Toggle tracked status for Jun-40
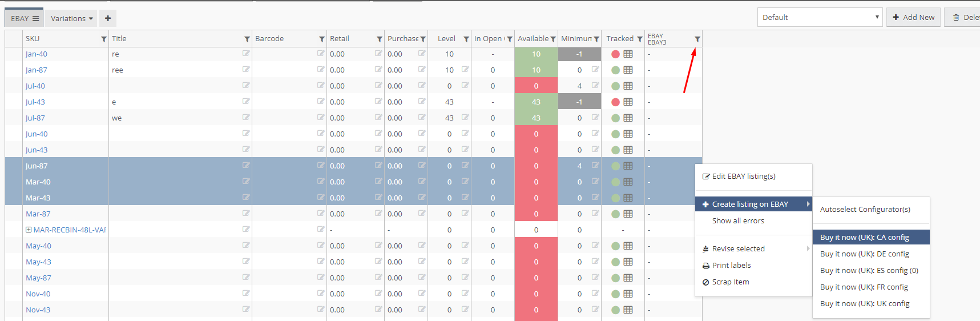The height and width of the screenshot is (321, 980). pyautogui.click(x=615, y=134)
